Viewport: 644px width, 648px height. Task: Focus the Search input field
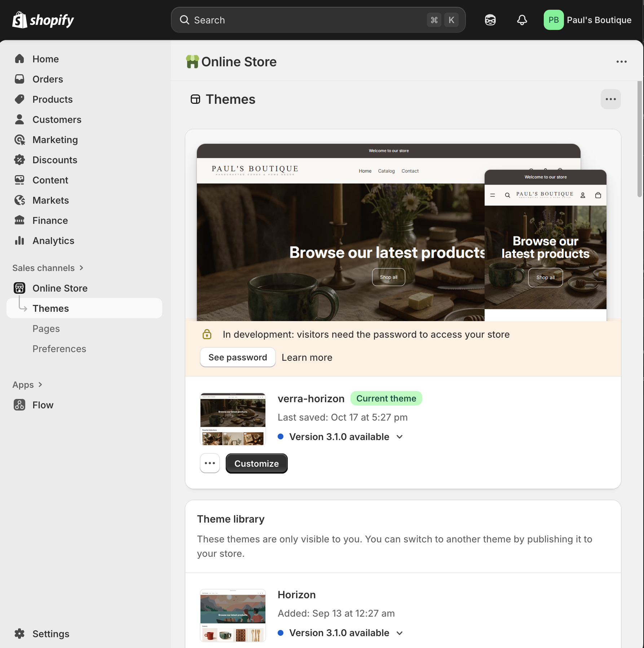[x=306, y=20]
